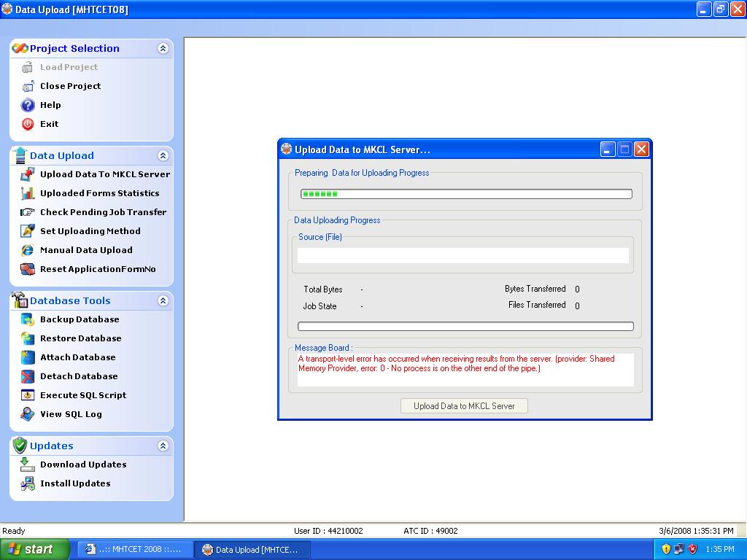Viewport: 747px width, 560px height.
Task: Click the Help question mark icon
Action: pyautogui.click(x=28, y=105)
